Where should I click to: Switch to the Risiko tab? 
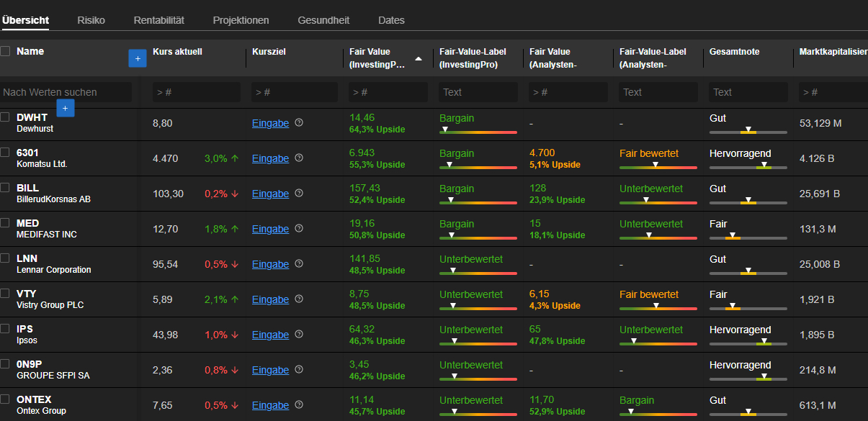[x=91, y=20]
